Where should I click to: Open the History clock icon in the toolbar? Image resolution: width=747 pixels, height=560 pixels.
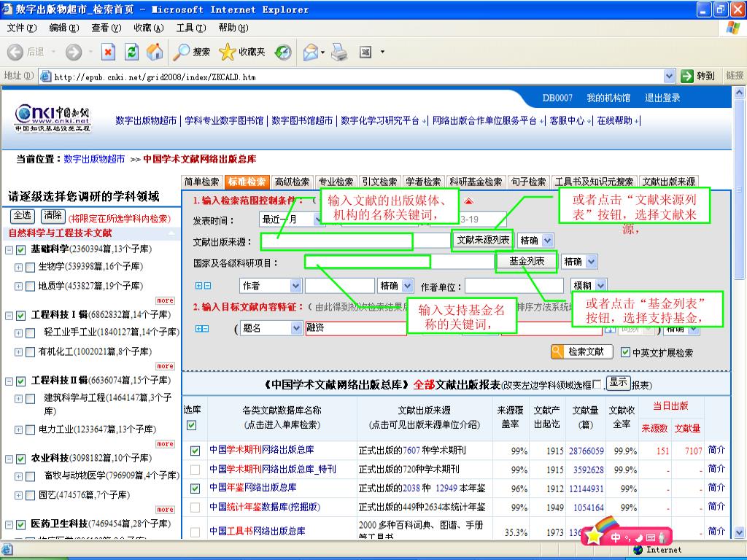click(x=283, y=52)
